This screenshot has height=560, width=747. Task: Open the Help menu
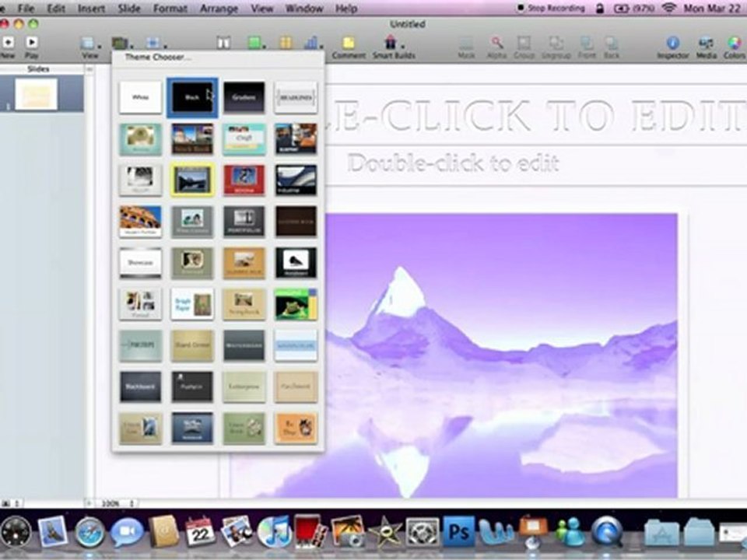click(x=346, y=9)
